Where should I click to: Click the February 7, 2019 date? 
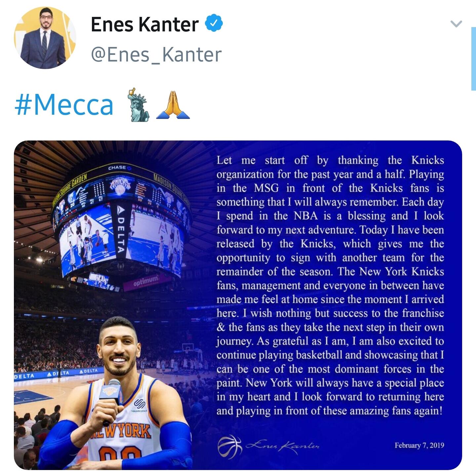tap(419, 445)
